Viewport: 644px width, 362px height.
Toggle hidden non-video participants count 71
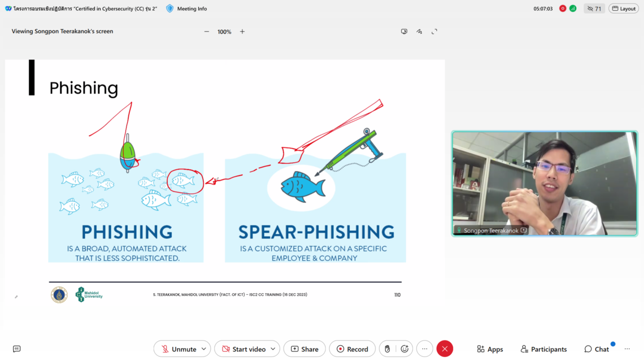pyautogui.click(x=594, y=8)
